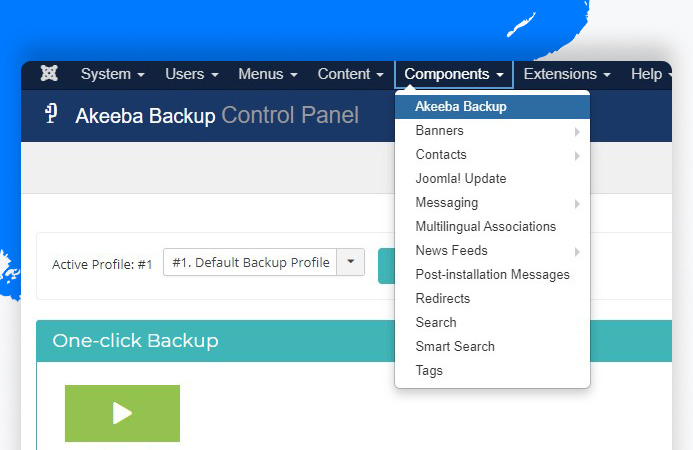Click the Akeeba Backup Control Panel title
Screen dimensions: 693x450
pyautogui.click(x=217, y=115)
